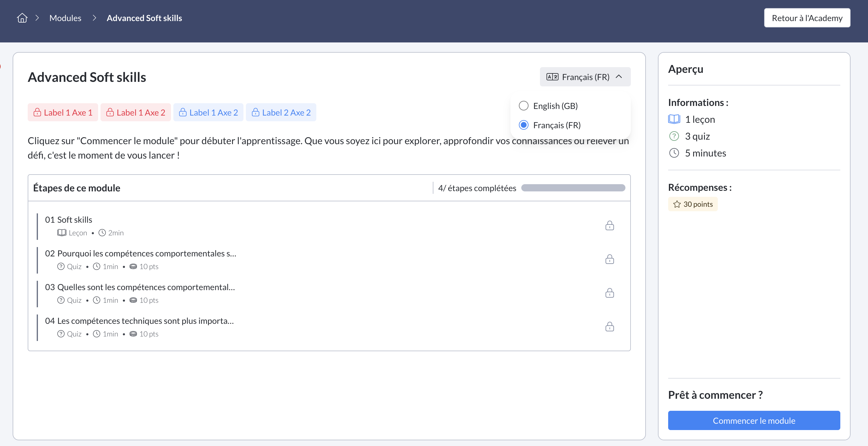Click the home icon in breadcrumb
Image resolution: width=868 pixels, height=446 pixels.
[x=22, y=18]
